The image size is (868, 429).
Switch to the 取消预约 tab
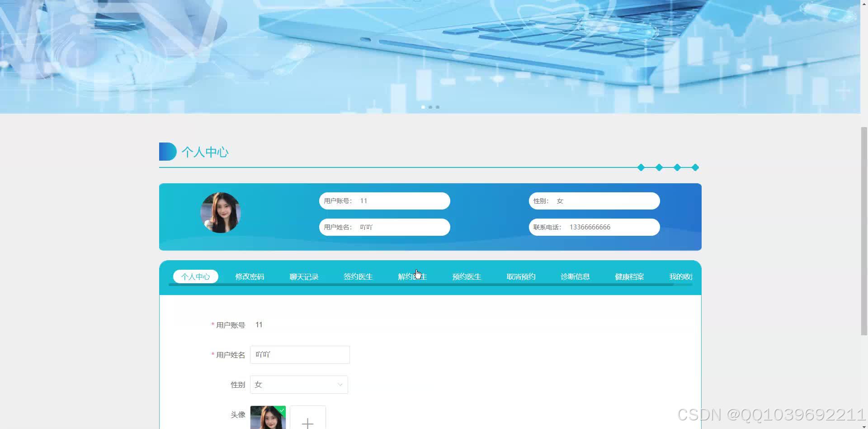(521, 276)
